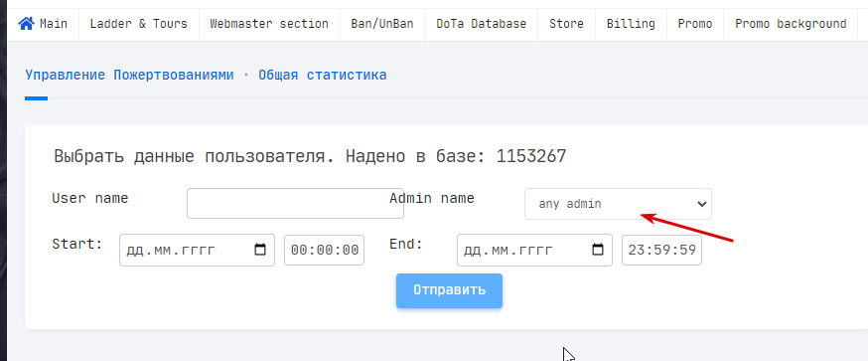Open the Promo menu item
The image size is (868, 361).
[x=695, y=24]
